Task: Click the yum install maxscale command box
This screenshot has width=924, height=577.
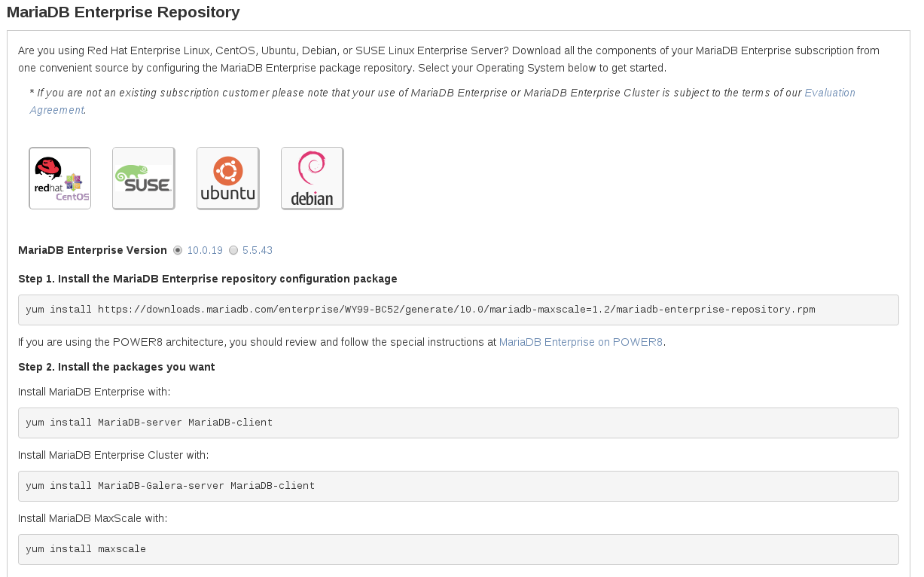Action: click(458, 549)
